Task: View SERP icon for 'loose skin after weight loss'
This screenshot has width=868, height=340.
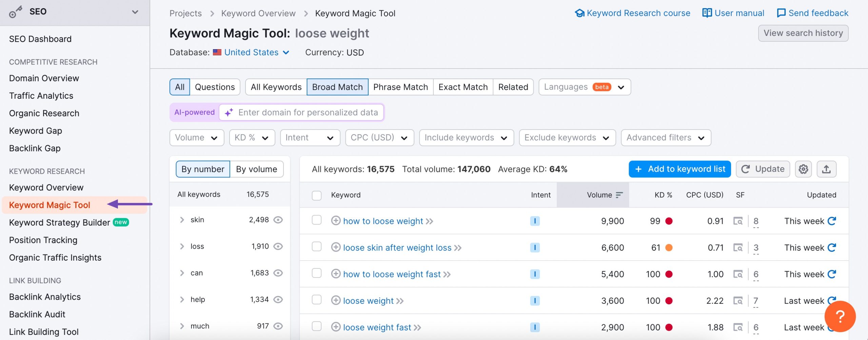Action: (x=738, y=247)
